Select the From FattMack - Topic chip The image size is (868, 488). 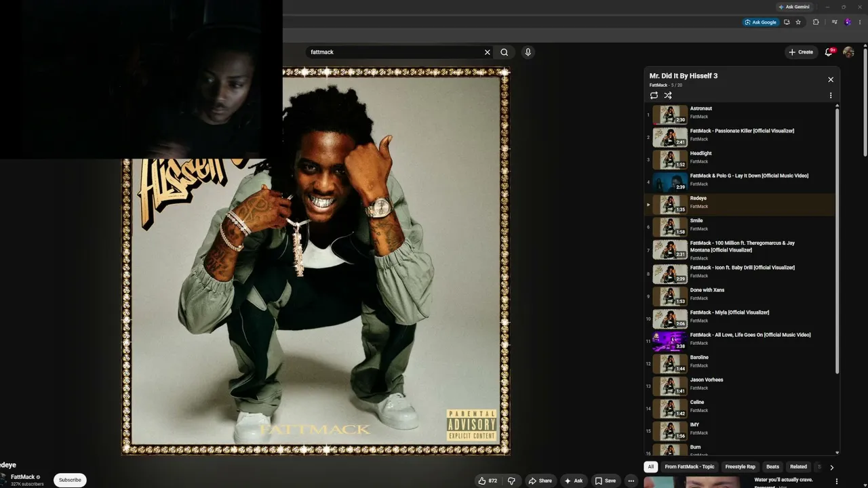[x=690, y=467]
